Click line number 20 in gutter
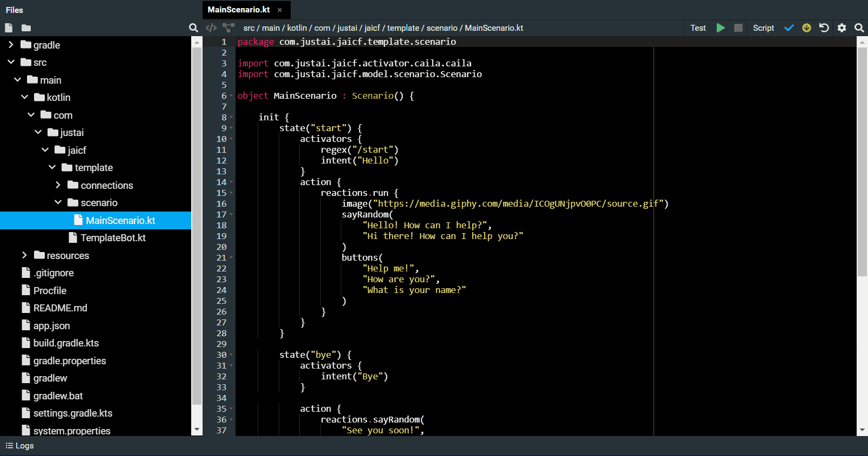Screen dimensions: 868x456 tap(221, 247)
